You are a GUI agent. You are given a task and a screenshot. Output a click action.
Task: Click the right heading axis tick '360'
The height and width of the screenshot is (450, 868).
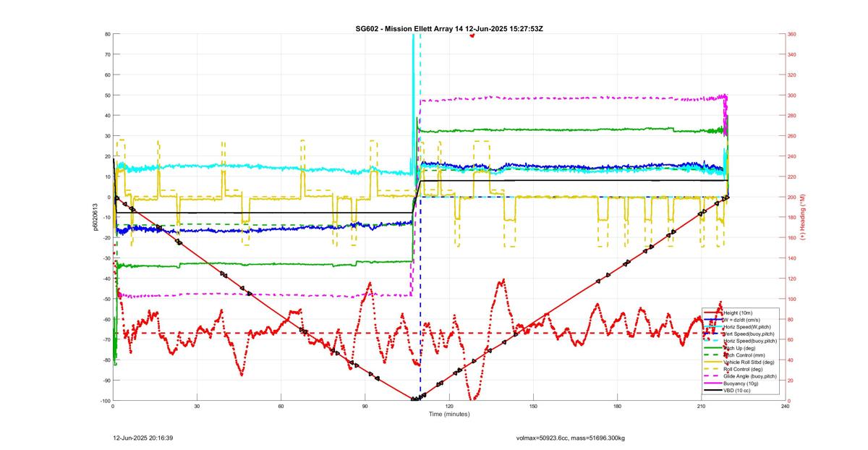coord(792,34)
